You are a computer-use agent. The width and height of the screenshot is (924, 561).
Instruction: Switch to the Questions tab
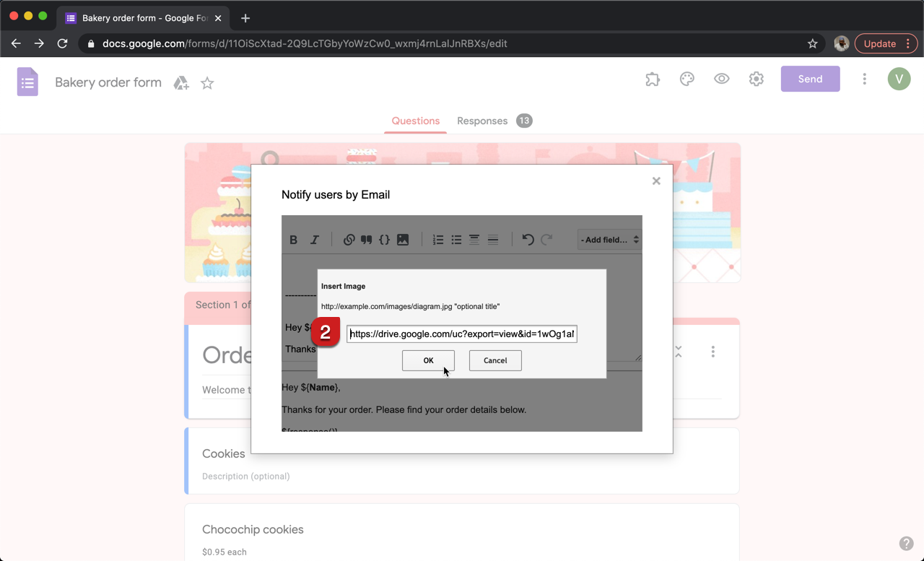415,121
